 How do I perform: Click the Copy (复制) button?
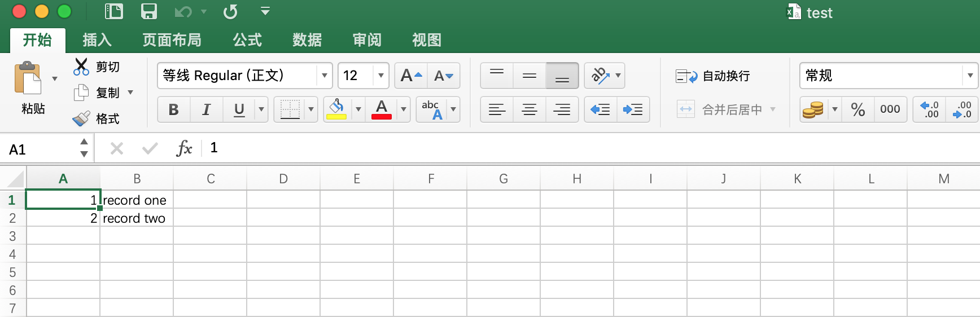coord(97,93)
